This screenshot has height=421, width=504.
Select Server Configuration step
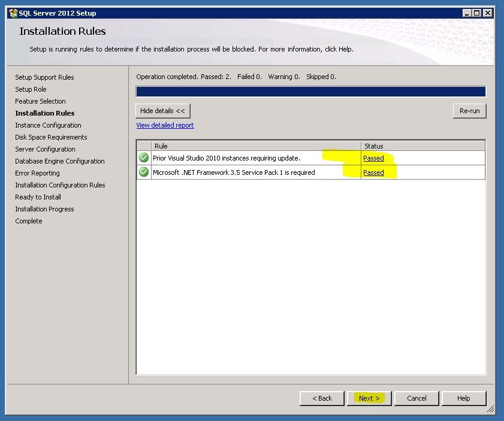(45, 149)
